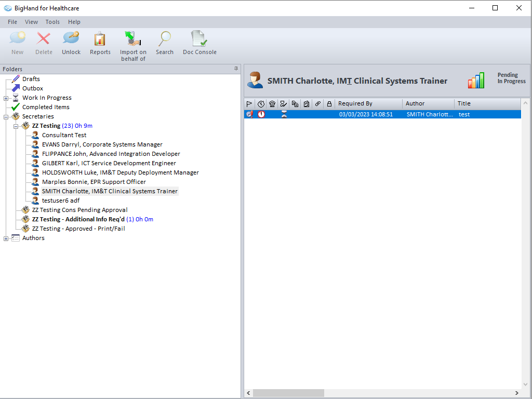Expand the Work In Progress folder
This screenshot has height=399, width=532.
(x=6, y=98)
